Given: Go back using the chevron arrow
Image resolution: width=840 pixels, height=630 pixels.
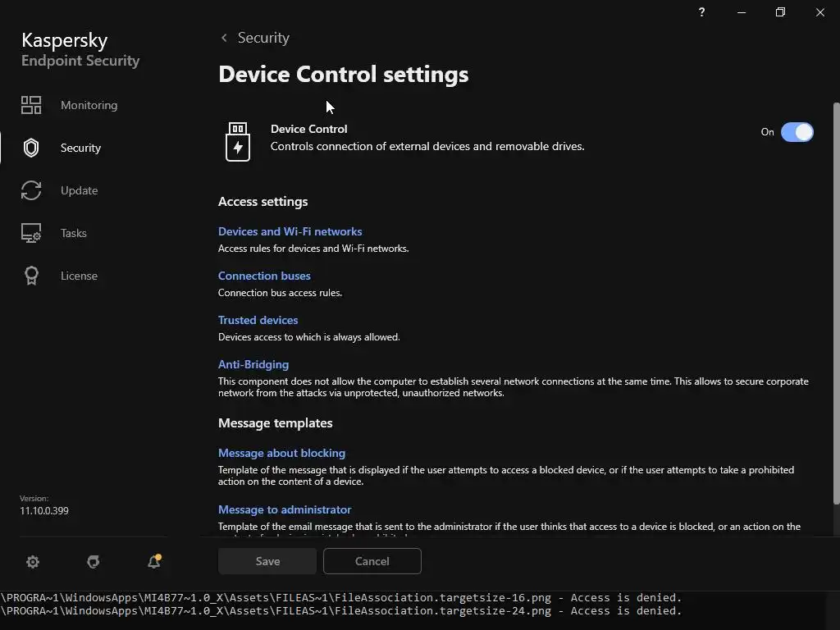Looking at the screenshot, I should (x=224, y=38).
